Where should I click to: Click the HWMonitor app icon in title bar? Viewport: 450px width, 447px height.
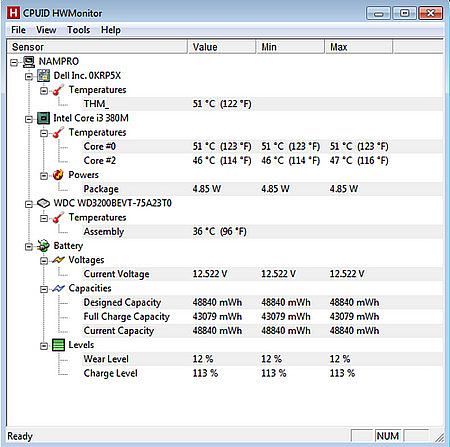coord(13,13)
